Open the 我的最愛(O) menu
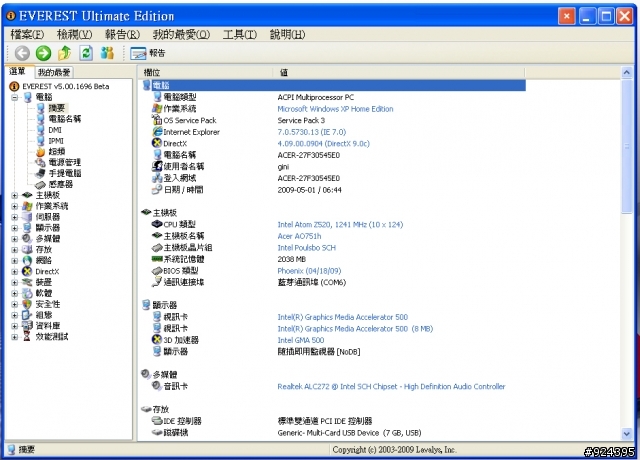 click(x=181, y=34)
